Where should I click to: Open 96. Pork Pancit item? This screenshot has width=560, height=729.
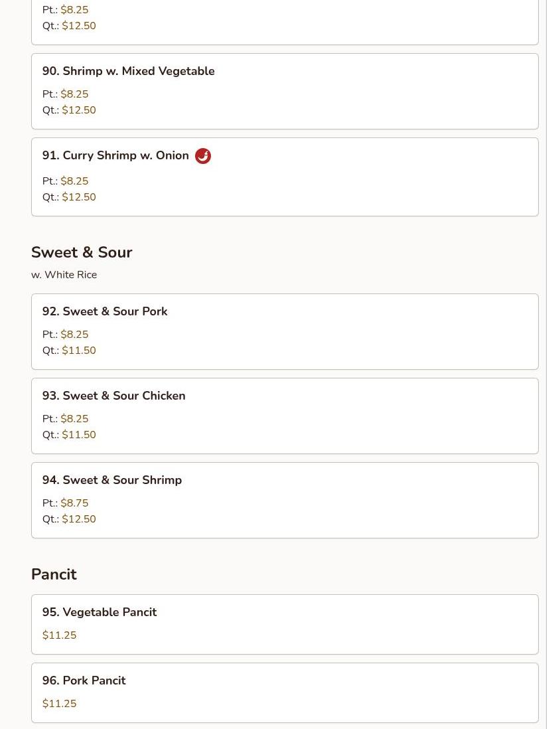click(x=285, y=692)
